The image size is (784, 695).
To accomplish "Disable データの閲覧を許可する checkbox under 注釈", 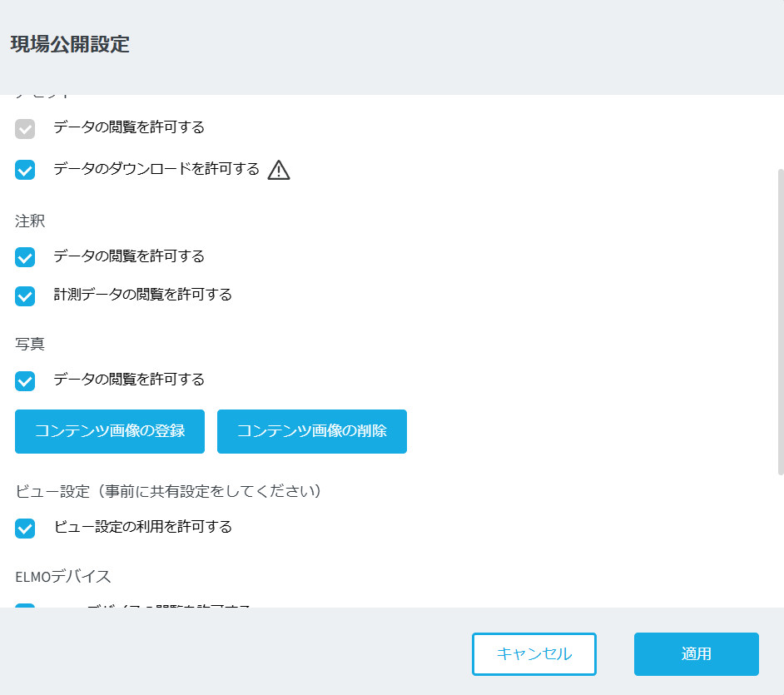I will 25,257.
